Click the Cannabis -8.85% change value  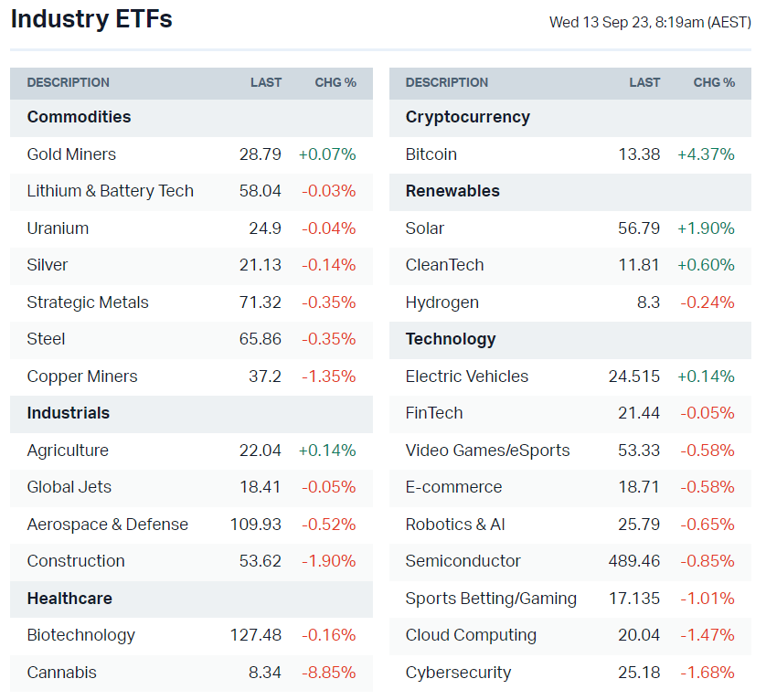pos(329,673)
